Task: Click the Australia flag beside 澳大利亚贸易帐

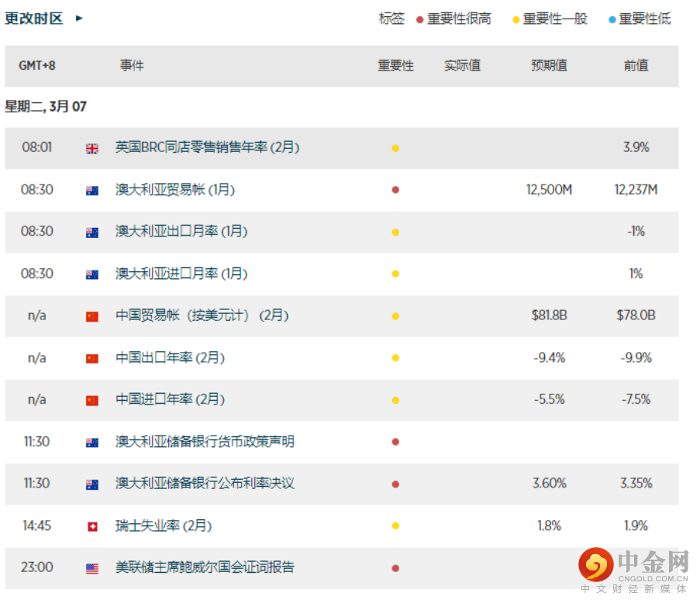Action: [x=92, y=191]
